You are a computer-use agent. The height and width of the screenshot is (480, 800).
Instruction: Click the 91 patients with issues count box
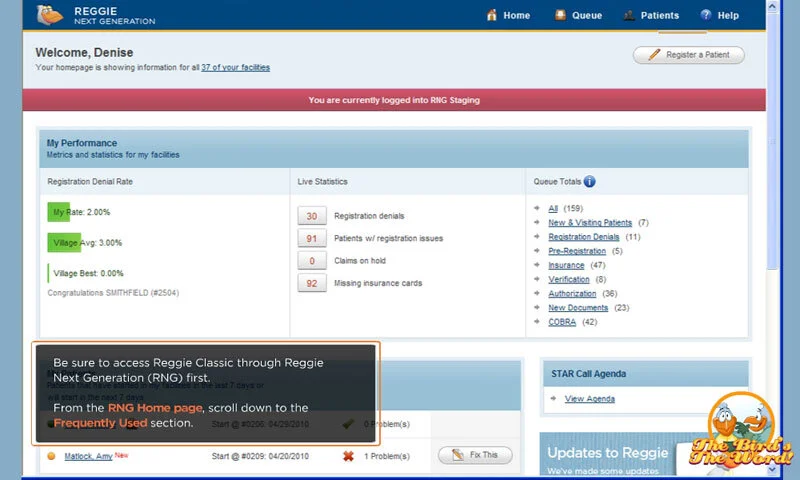point(312,238)
